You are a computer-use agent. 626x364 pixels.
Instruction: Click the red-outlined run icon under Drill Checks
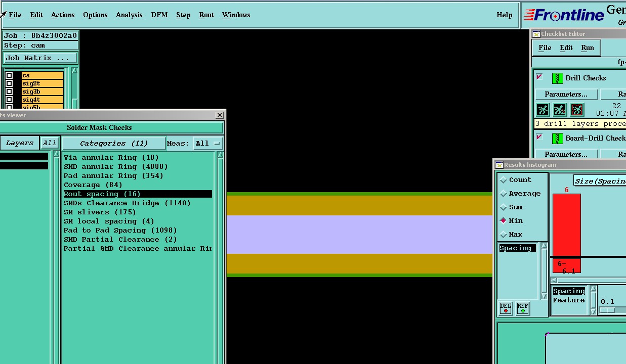577,110
